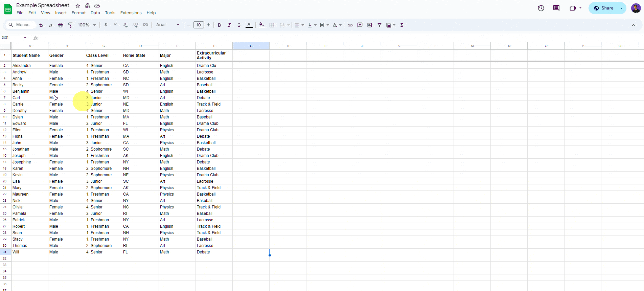Open the Edit menu
The height and width of the screenshot is (291, 644).
point(32,13)
